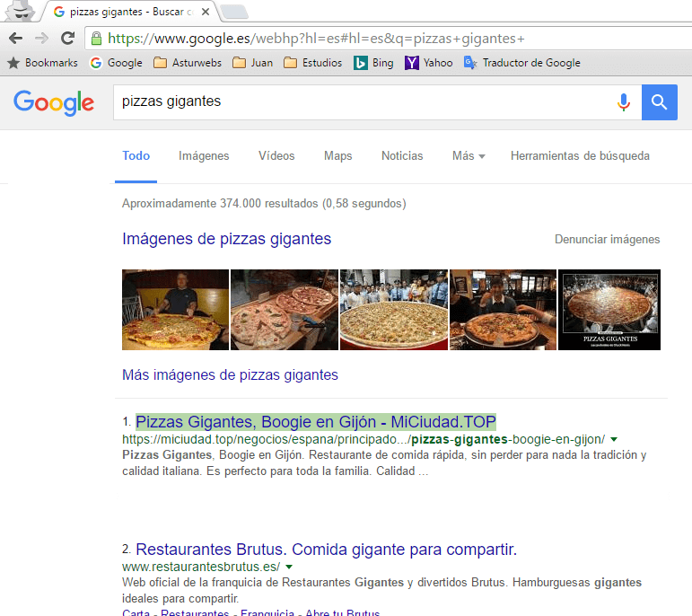Screen dimensions: 692x616
Task: Click the blue magnifier search button
Action: [x=660, y=102]
